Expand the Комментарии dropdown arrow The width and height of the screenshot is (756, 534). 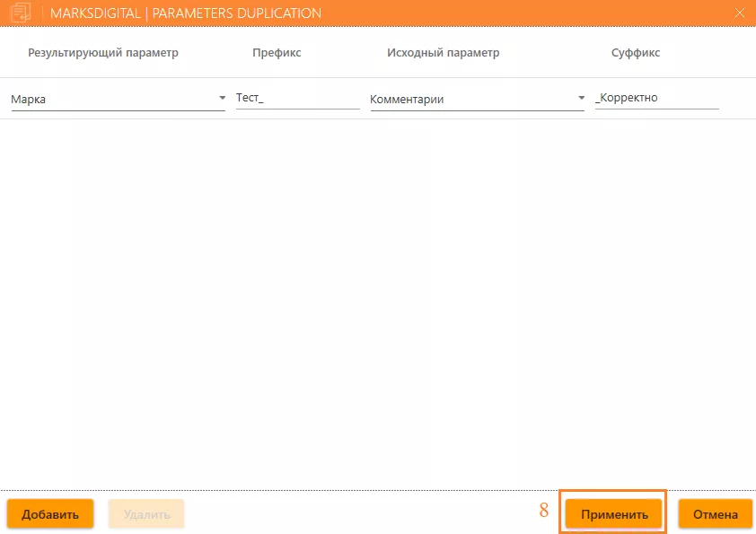point(581,98)
